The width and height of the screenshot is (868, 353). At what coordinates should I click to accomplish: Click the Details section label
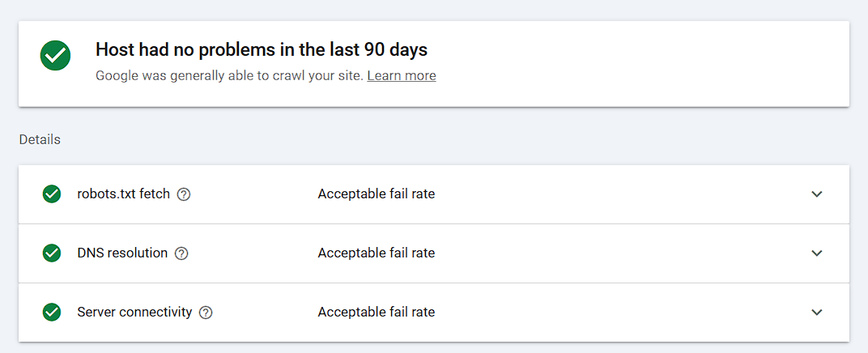pyautogui.click(x=40, y=139)
